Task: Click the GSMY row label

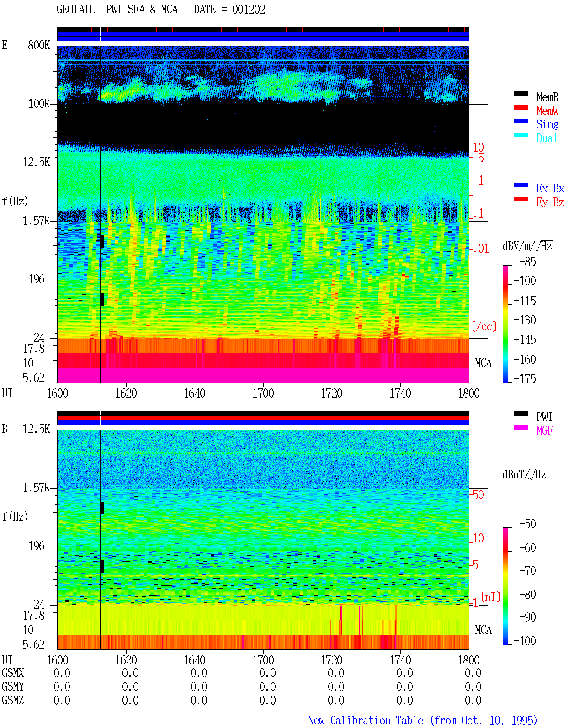Action: click(13, 687)
